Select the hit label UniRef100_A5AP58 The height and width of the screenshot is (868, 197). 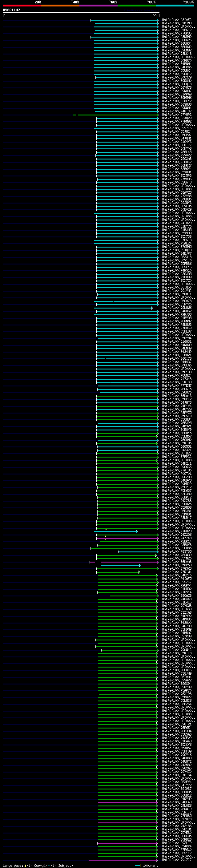coord(177,565)
